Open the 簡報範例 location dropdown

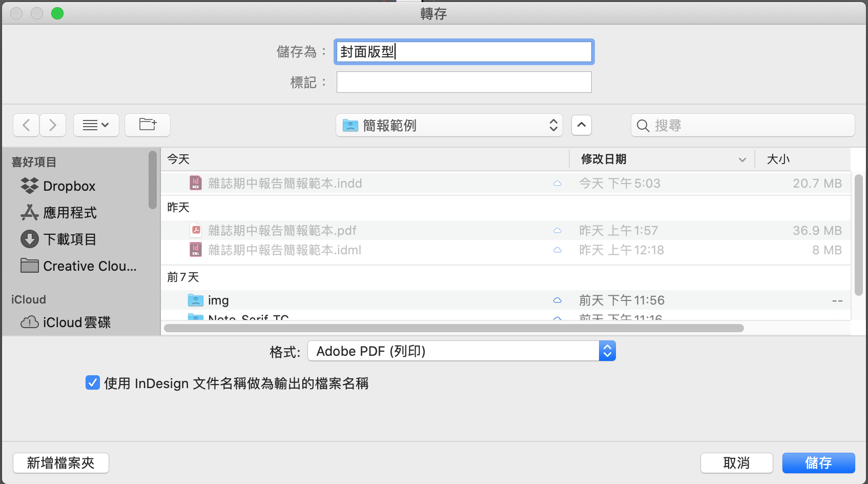449,125
